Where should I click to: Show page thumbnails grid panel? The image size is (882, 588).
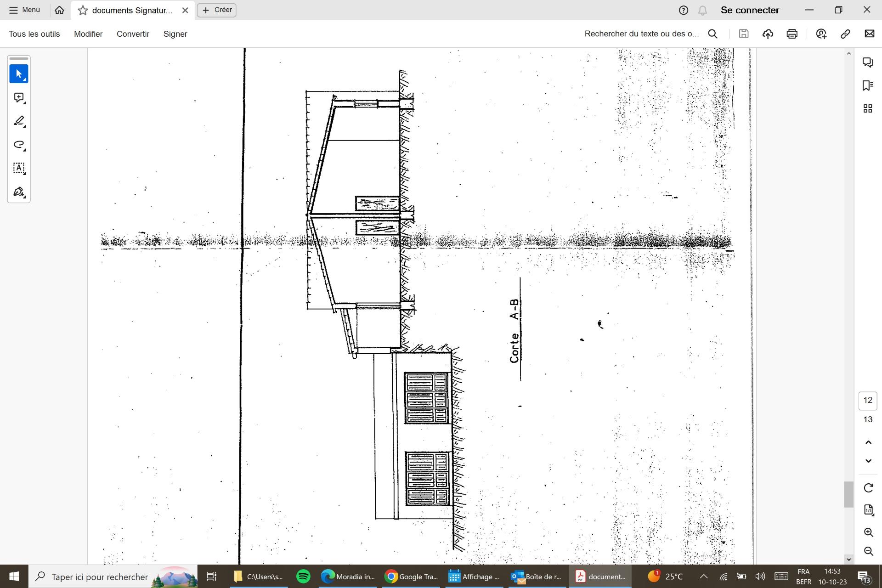867,108
